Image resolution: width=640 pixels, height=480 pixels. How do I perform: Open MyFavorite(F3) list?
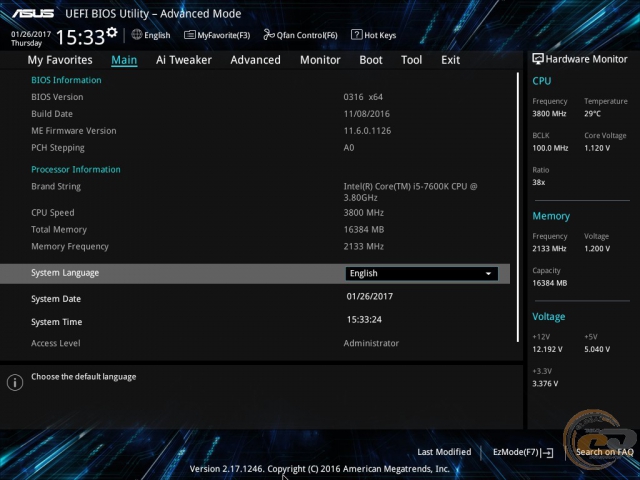[217, 36]
